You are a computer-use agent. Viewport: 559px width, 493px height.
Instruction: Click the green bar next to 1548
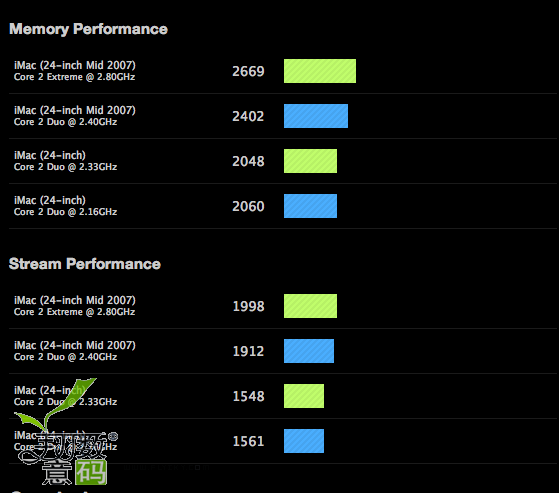(x=304, y=396)
